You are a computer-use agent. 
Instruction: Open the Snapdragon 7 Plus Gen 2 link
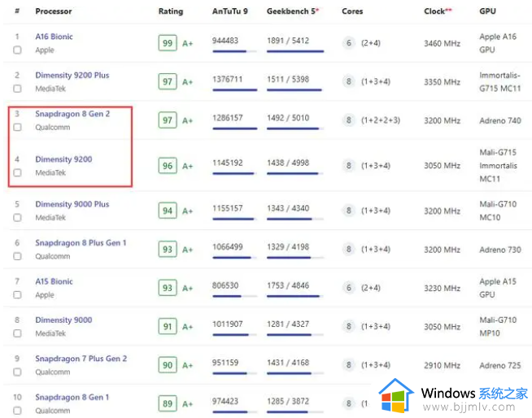(81, 359)
